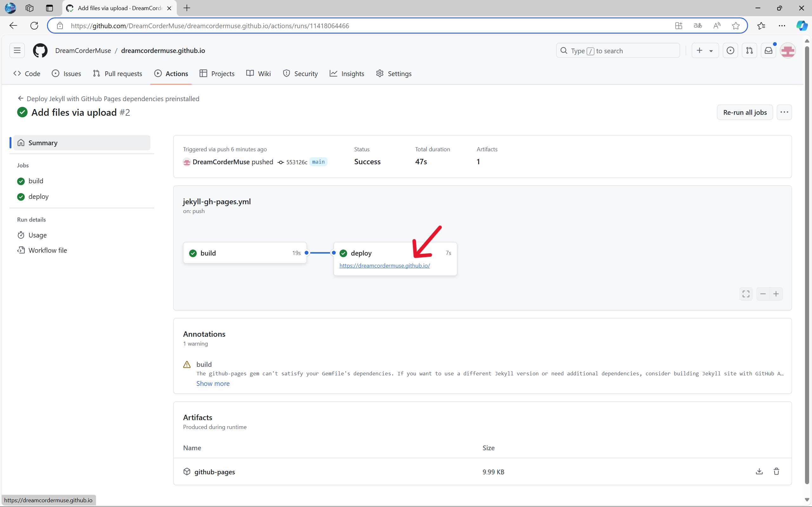Switch to the Pull requests tab

coord(117,74)
